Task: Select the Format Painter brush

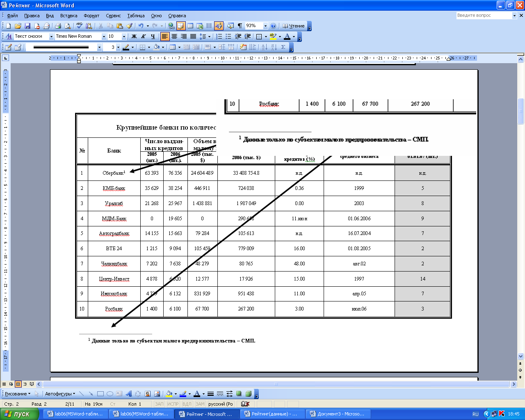Action: tap(129, 26)
